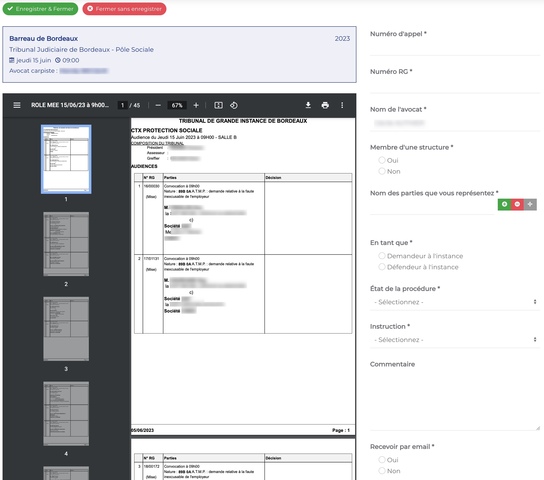The height and width of the screenshot is (480, 544).
Task: Print the PDF document
Action: click(x=325, y=105)
